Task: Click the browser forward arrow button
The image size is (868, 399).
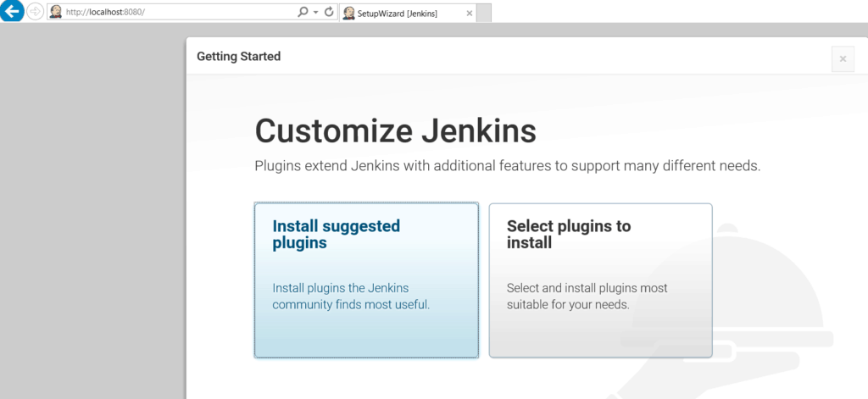Action: (35, 12)
